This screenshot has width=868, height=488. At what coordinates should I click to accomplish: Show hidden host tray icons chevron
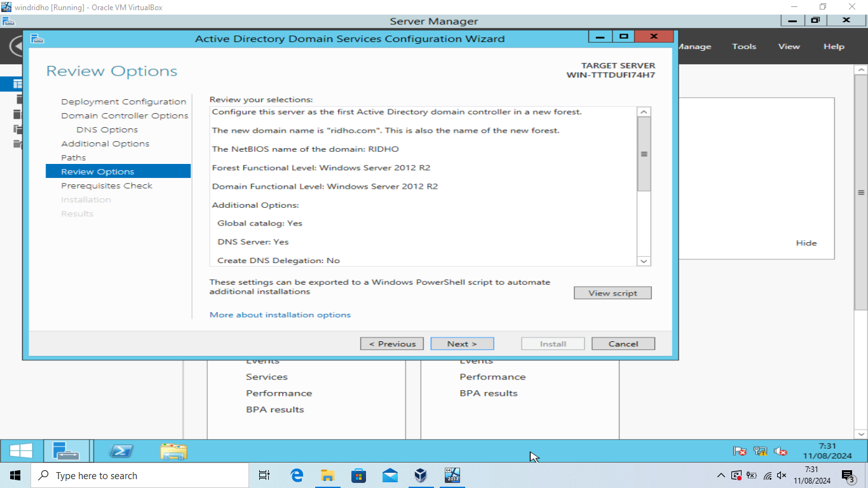[721, 475]
